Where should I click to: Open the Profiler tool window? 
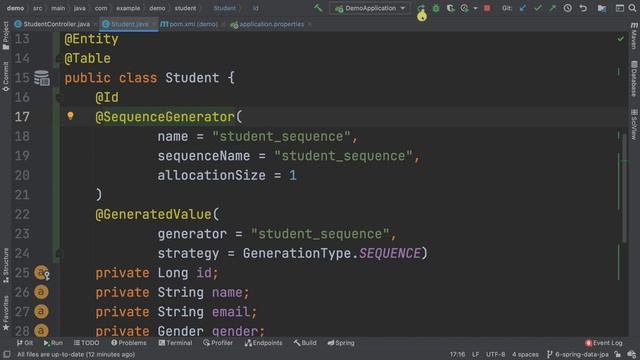click(x=218, y=343)
